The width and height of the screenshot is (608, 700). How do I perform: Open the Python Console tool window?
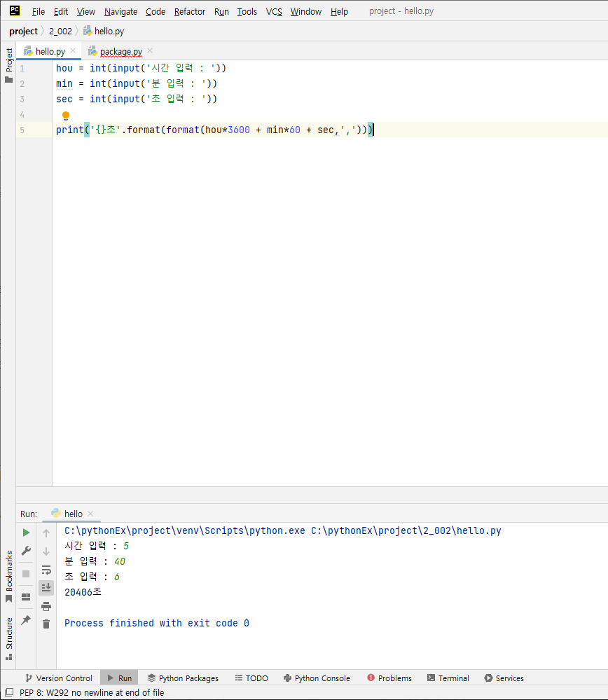point(317,678)
